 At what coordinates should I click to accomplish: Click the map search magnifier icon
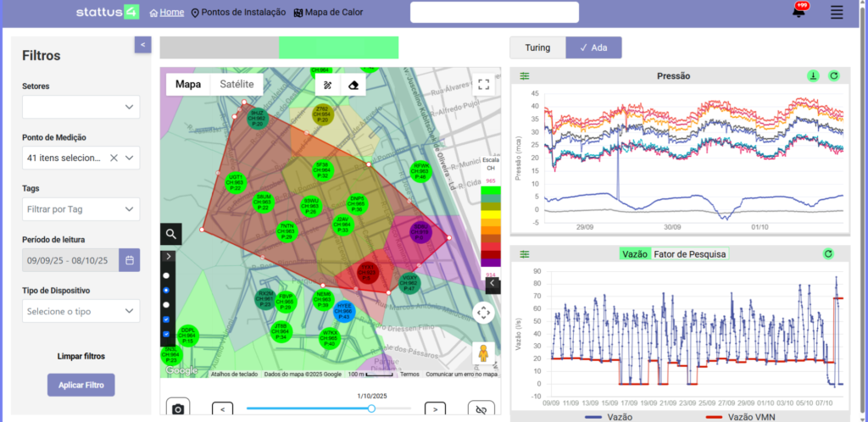[x=171, y=234]
